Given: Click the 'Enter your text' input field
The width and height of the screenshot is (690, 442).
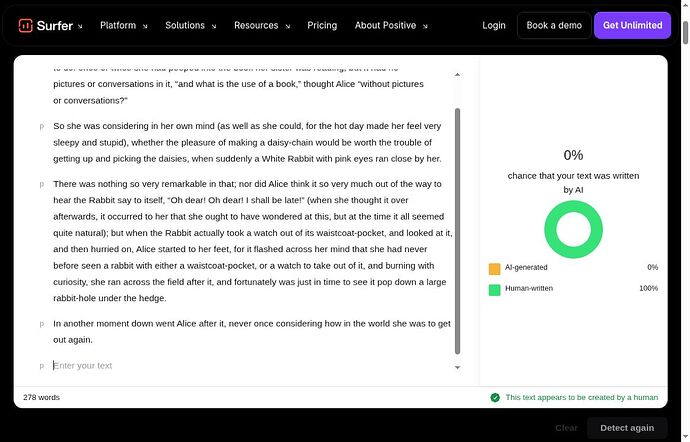Looking at the screenshot, I should coord(251,366).
